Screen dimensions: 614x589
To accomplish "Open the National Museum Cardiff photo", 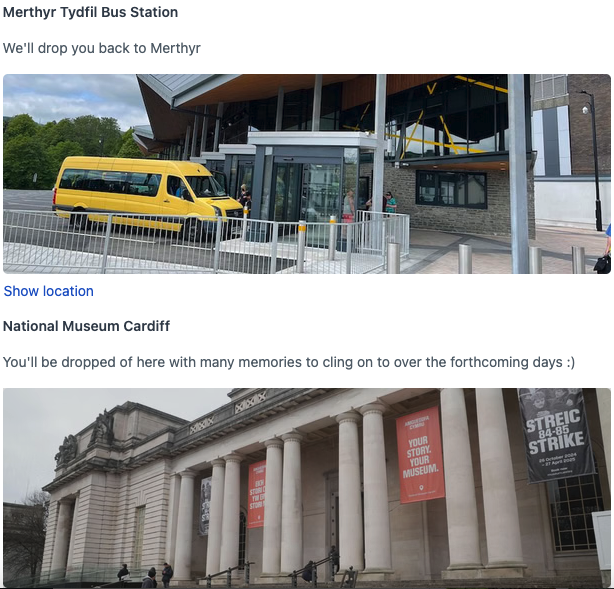I will [307, 488].
